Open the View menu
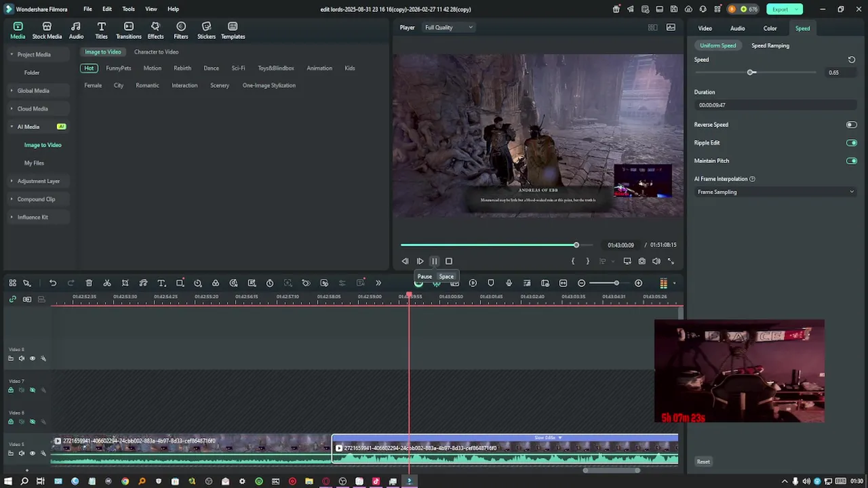 click(151, 9)
